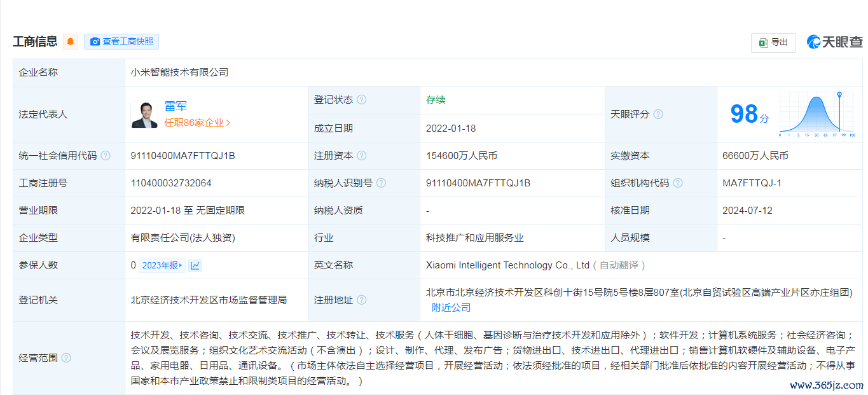Click organization code MA7FTTQJ-1
This screenshot has height=395, width=868.
(x=752, y=183)
